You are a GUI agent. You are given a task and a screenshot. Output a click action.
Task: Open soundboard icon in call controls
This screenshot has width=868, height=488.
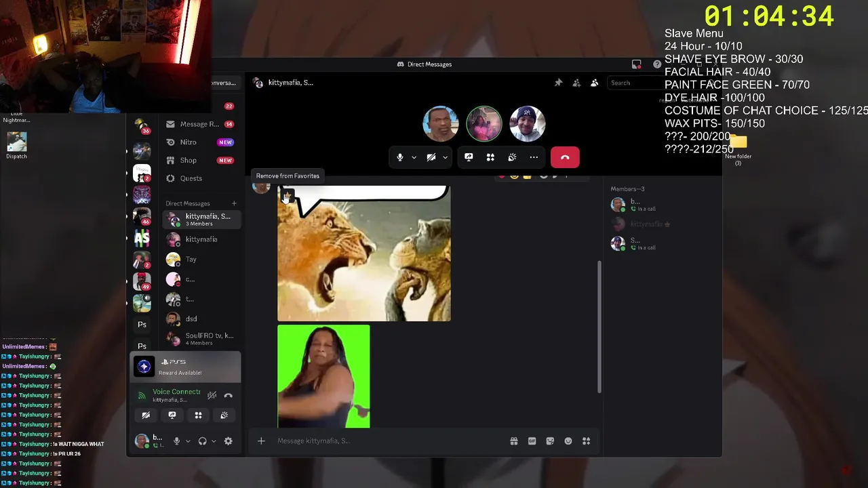pyautogui.click(x=512, y=157)
